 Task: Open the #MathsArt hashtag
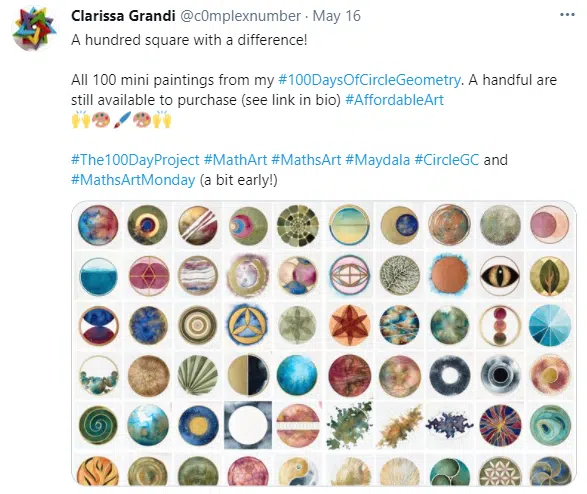pyautogui.click(x=306, y=160)
